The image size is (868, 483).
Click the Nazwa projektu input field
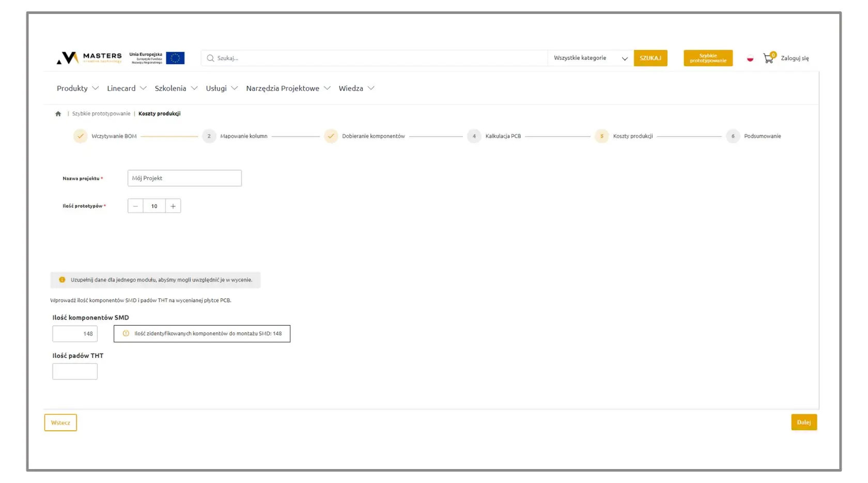(x=184, y=178)
